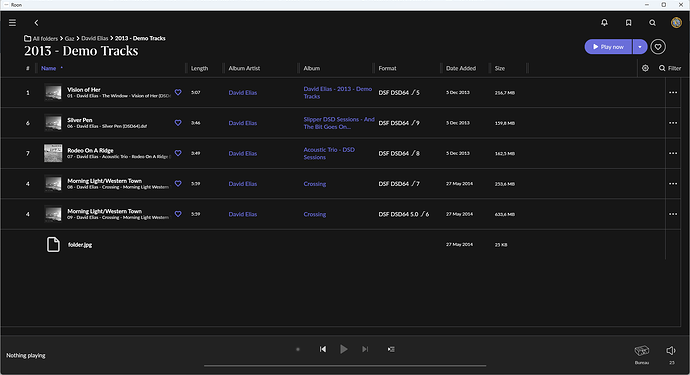Open search with the magnifier icon

coord(652,22)
